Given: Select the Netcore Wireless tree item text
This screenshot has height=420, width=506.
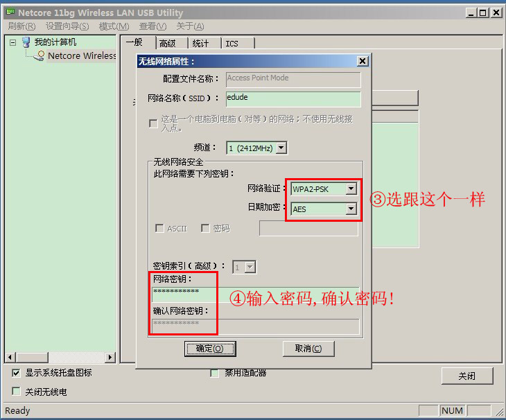Looking at the screenshot, I should tap(82, 56).
